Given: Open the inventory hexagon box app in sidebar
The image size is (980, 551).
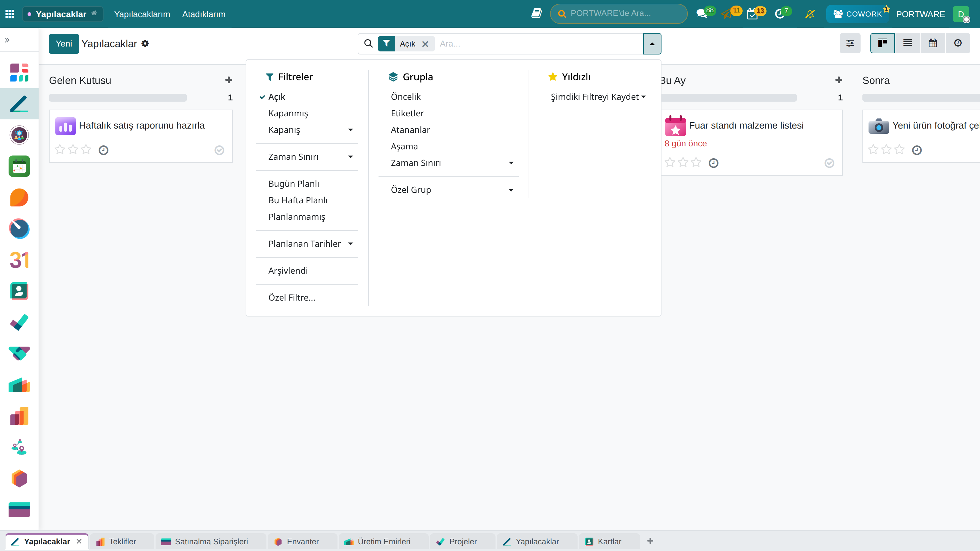Looking at the screenshot, I should [x=19, y=479].
